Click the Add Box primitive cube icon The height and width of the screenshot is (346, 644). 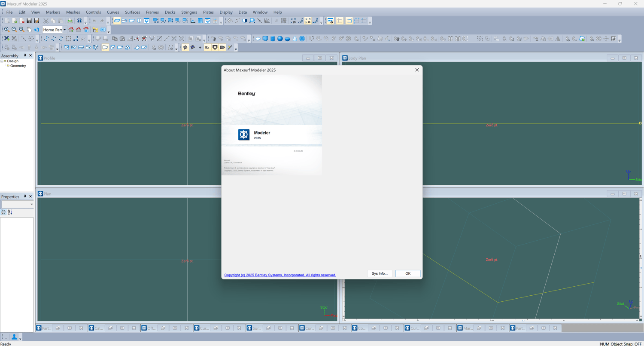tap(265, 39)
